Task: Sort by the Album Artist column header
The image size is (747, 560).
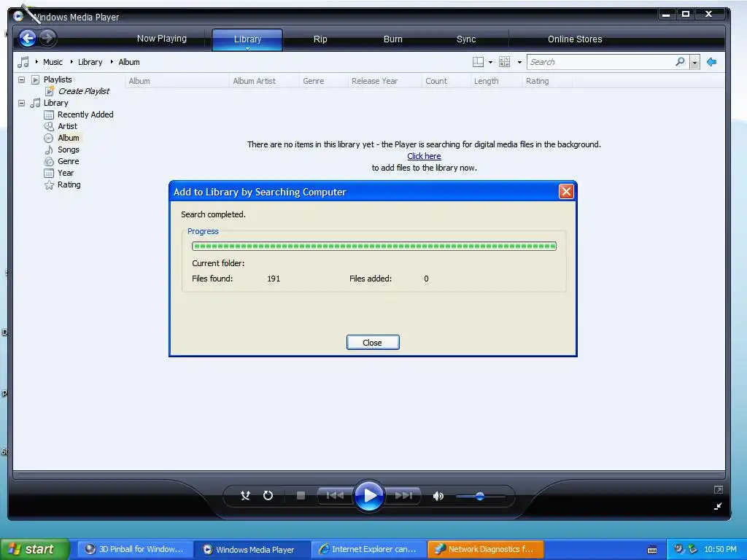Action: (x=264, y=81)
